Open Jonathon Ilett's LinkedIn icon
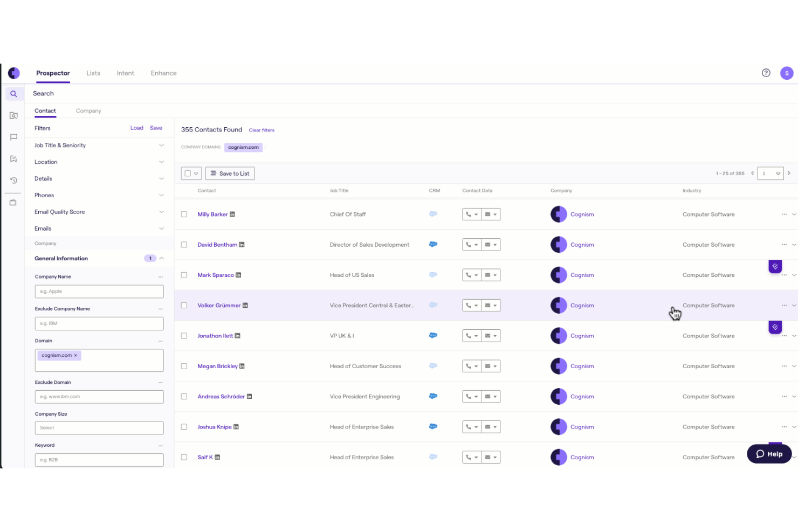Screen dimensions: 798x532 point(238,336)
